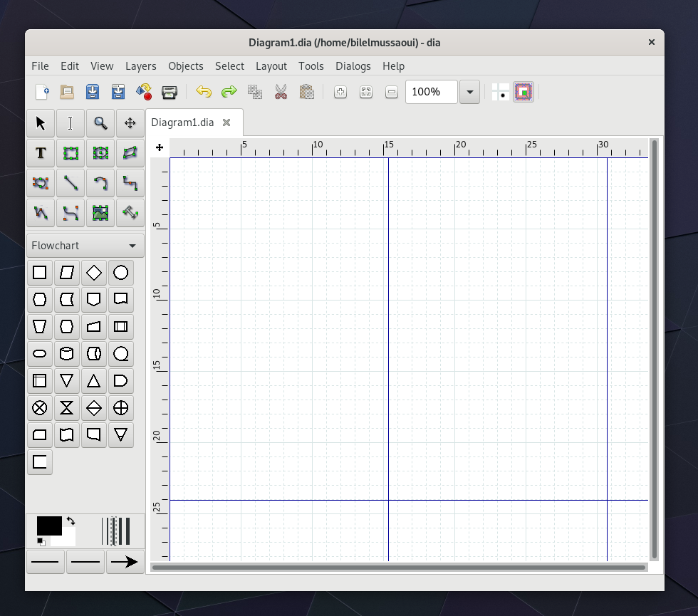This screenshot has width=698, height=616.
Task: Expand the Flowchart sheet selector
Action: 85,246
